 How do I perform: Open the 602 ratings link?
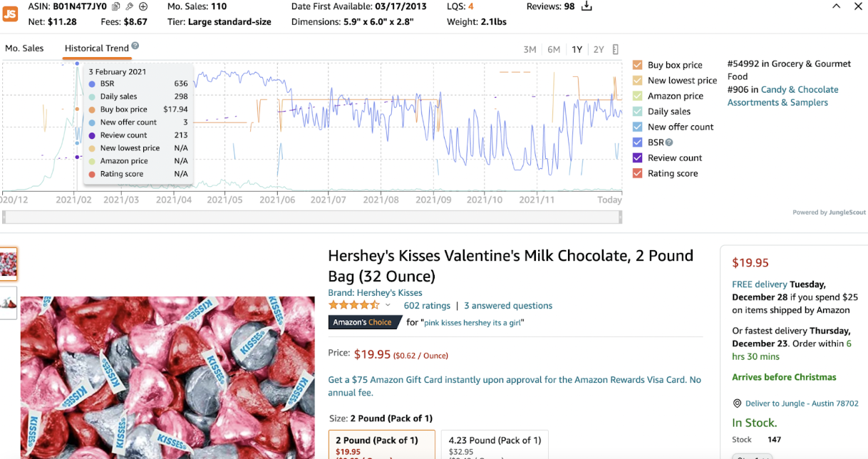[427, 306]
